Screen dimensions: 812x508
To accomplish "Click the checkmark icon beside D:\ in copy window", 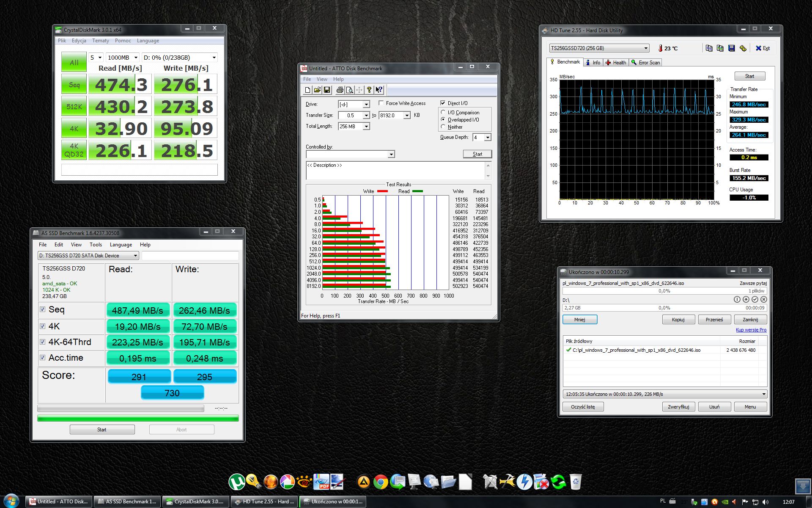I will [x=755, y=299].
